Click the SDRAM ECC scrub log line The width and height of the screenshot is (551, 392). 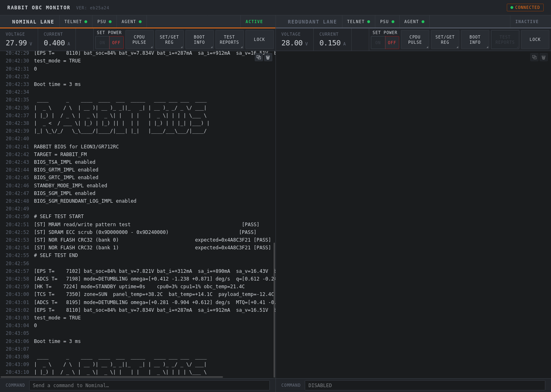pyautogui.click(x=145, y=232)
